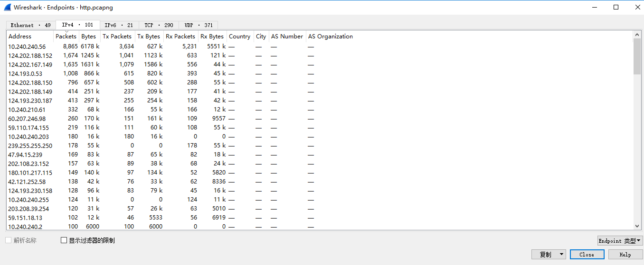Select the 10.240.240.56 endpoint row

pyautogui.click(x=27, y=46)
